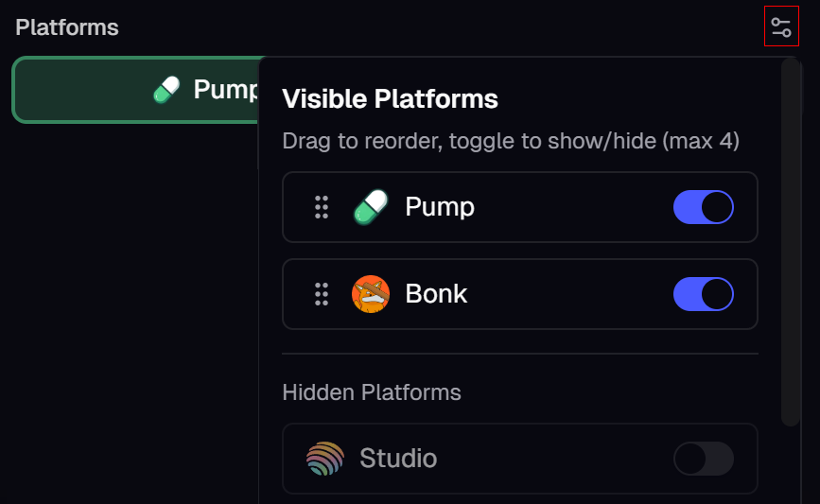
Task: Click the Visible Platforms heading
Action: click(x=390, y=98)
